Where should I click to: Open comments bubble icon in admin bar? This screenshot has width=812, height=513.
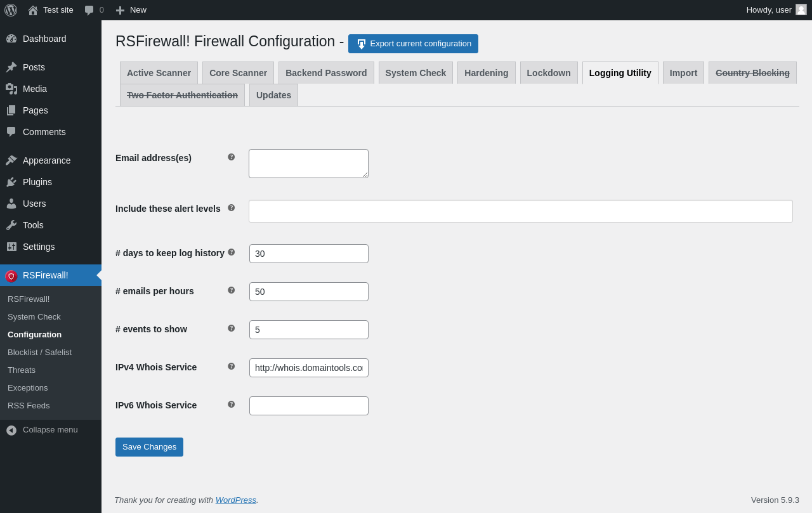[89, 10]
